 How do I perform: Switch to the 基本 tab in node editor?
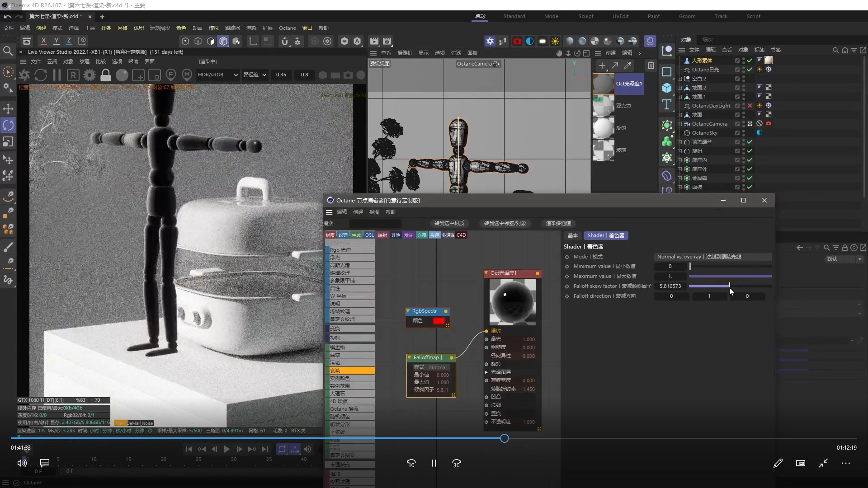click(x=572, y=235)
